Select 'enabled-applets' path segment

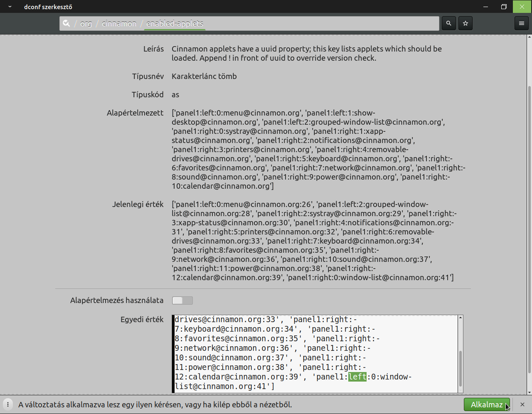(x=175, y=24)
